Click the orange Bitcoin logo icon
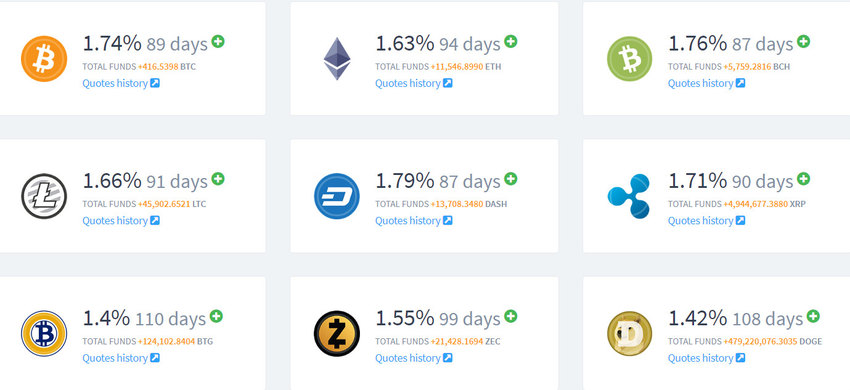Viewport: 850px width, 390px height. [44, 59]
